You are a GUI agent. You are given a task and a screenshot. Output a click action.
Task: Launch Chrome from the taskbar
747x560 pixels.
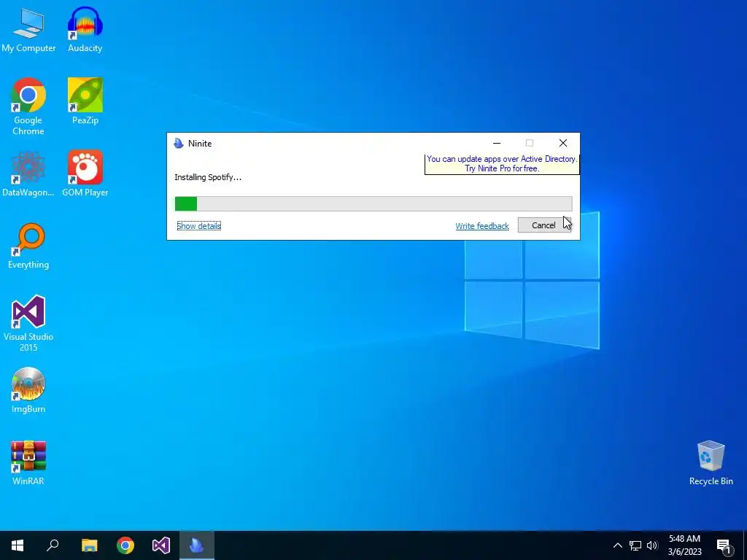point(125,545)
